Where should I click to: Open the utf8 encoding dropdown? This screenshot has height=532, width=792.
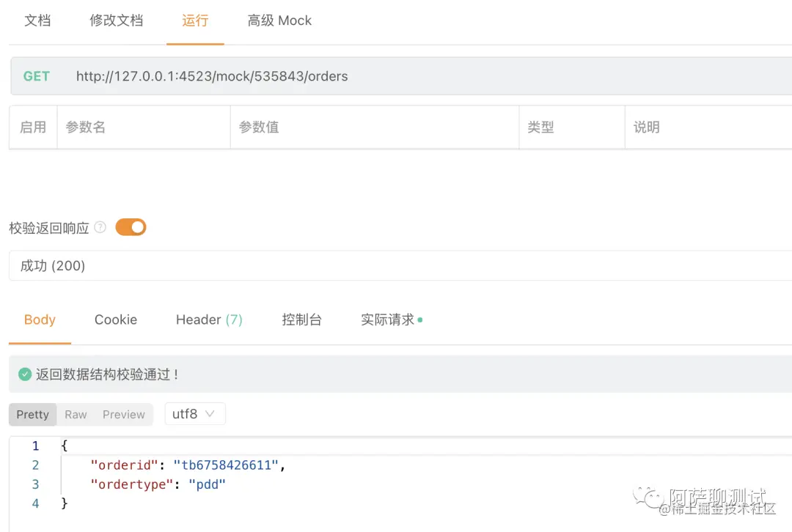click(195, 414)
